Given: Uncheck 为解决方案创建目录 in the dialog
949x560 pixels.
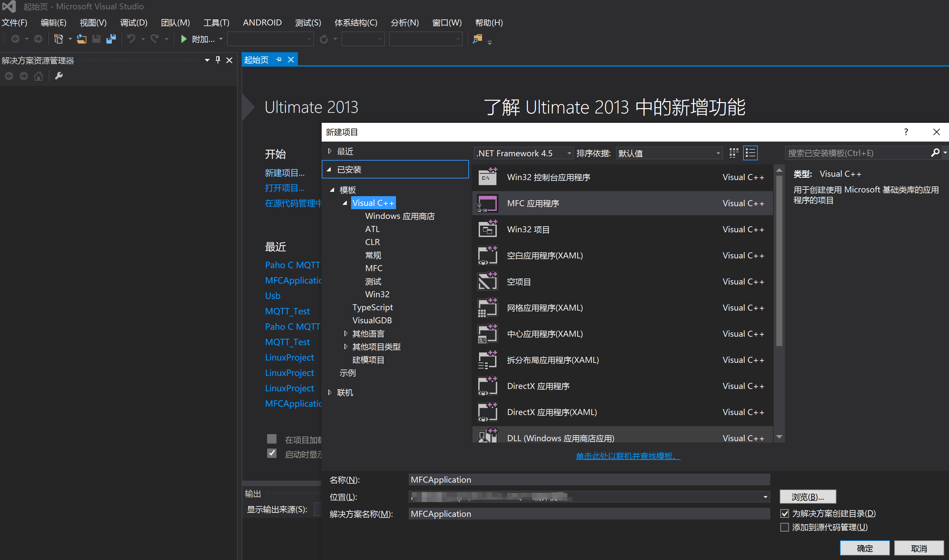Looking at the screenshot, I should (785, 513).
